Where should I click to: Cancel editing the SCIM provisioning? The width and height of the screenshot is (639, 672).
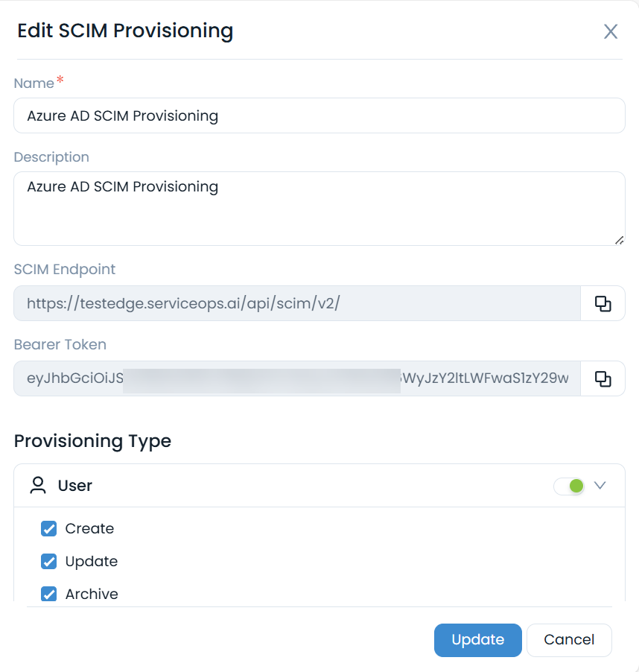tap(569, 640)
